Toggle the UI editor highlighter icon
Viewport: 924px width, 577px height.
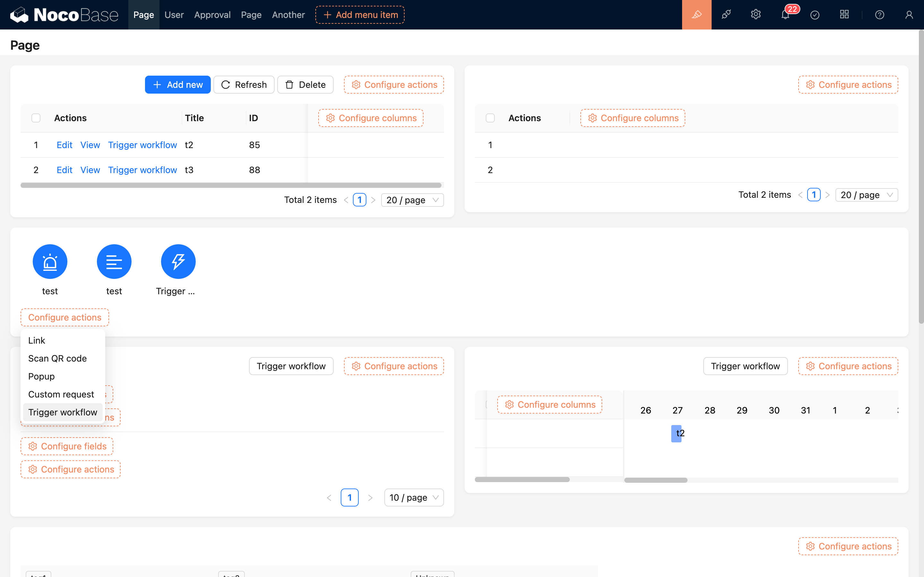tap(697, 15)
